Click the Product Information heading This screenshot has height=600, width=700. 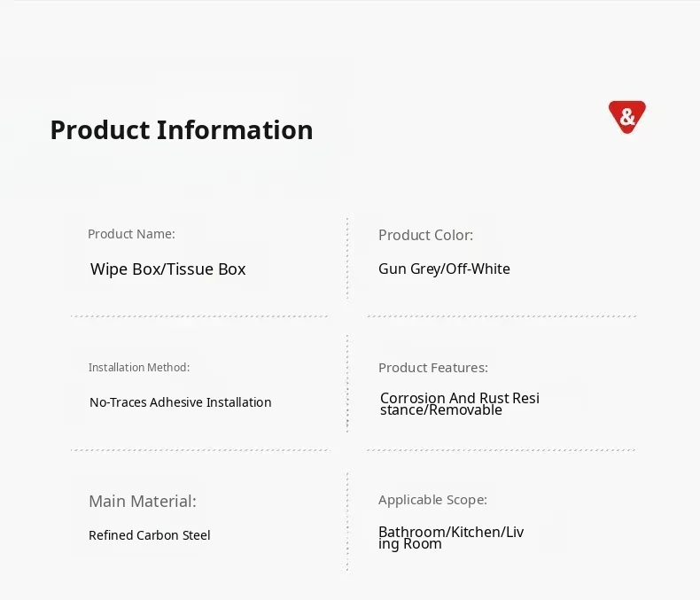pos(182,130)
